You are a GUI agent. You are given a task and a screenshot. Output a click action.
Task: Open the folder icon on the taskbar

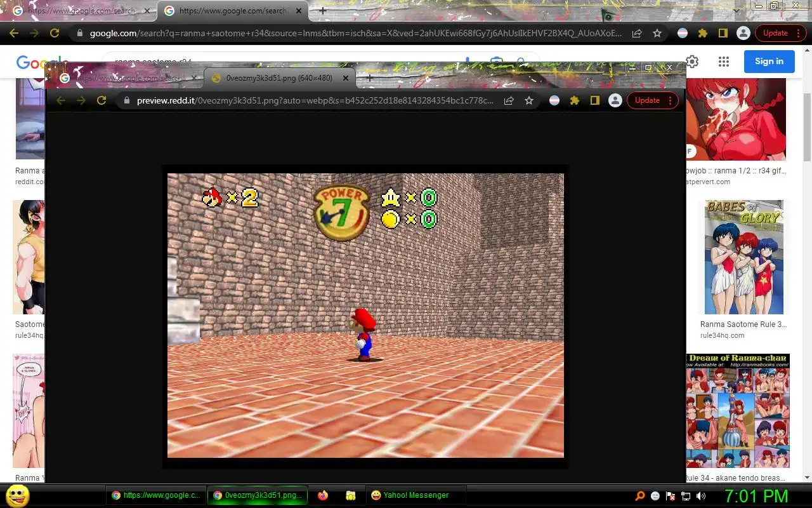[x=351, y=495]
